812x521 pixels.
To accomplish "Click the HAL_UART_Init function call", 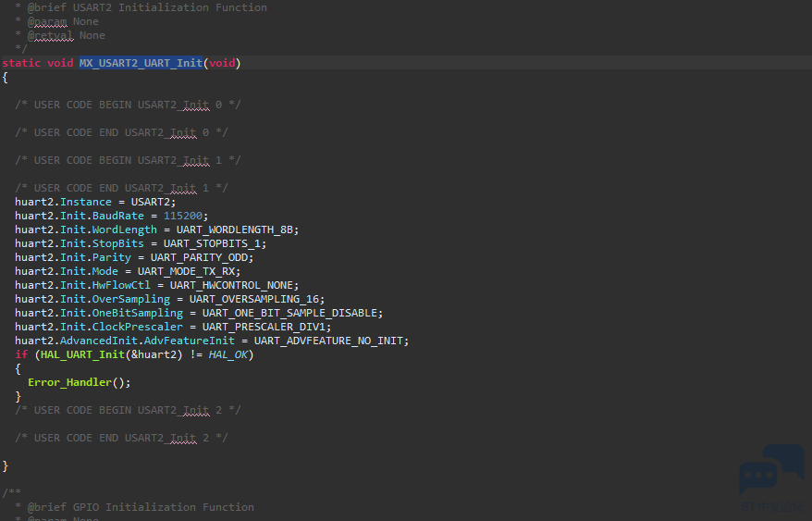I will point(78,354).
